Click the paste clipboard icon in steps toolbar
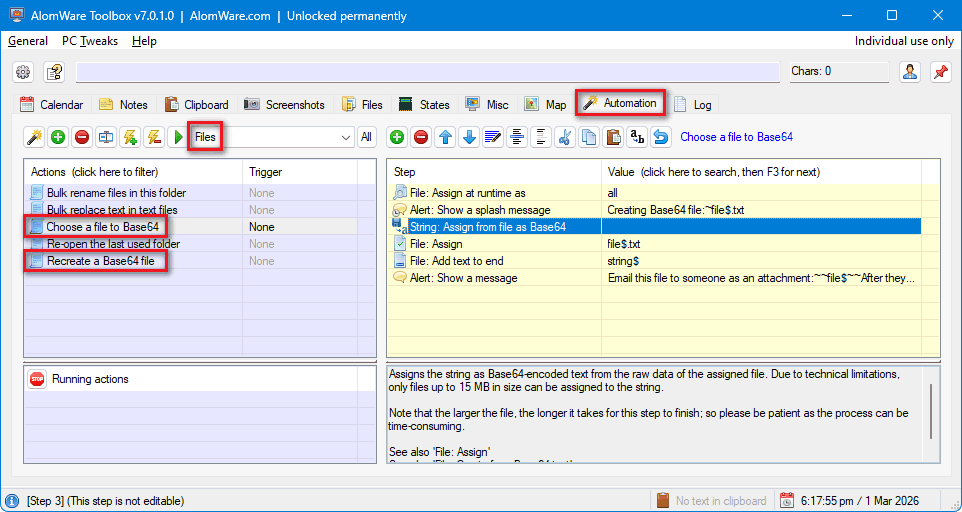This screenshot has width=962, height=512. tap(613, 137)
